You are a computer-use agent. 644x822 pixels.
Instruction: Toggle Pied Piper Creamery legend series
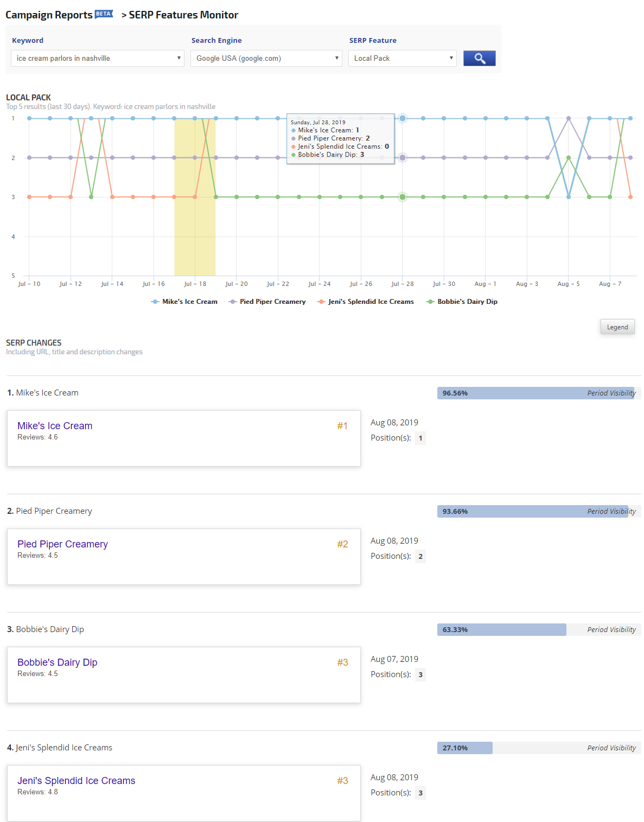click(267, 302)
